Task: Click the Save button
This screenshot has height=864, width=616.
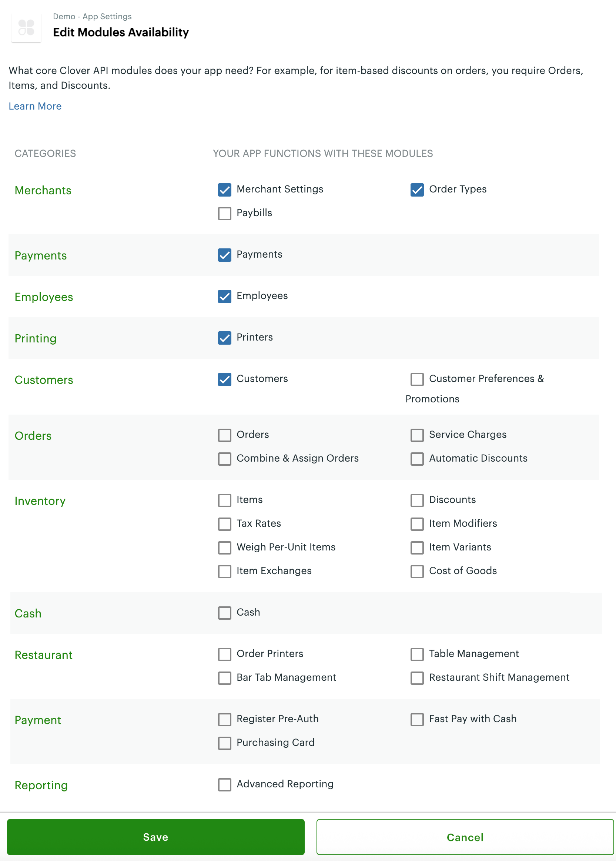Action: coord(155,837)
